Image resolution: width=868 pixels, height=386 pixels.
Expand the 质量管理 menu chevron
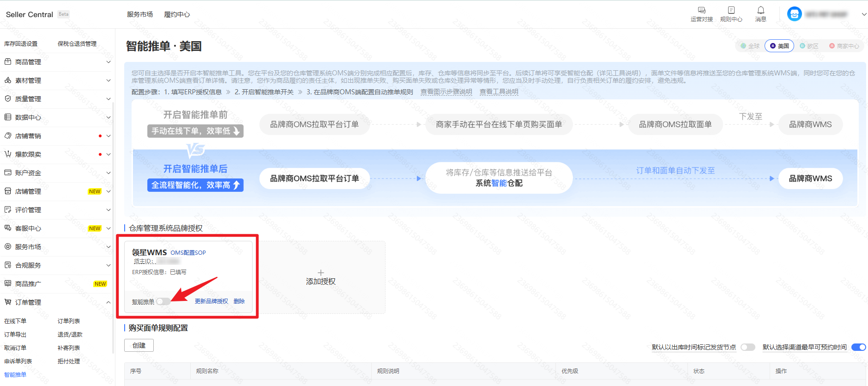click(108, 99)
